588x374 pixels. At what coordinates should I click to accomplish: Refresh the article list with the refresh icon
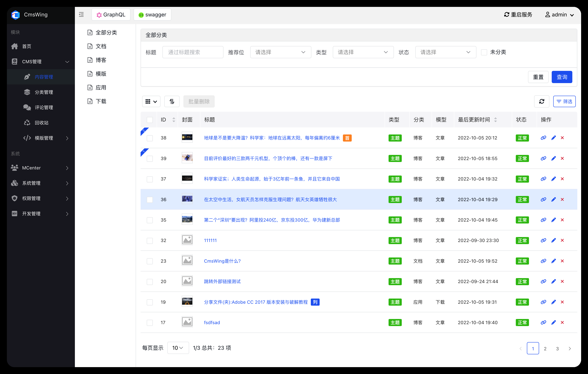click(x=542, y=101)
